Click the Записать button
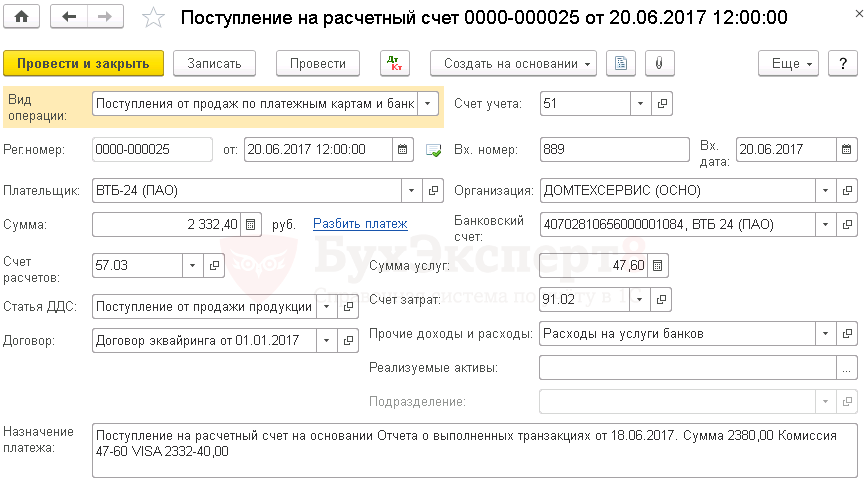Viewport: 865px width, 482px height. 214,63
